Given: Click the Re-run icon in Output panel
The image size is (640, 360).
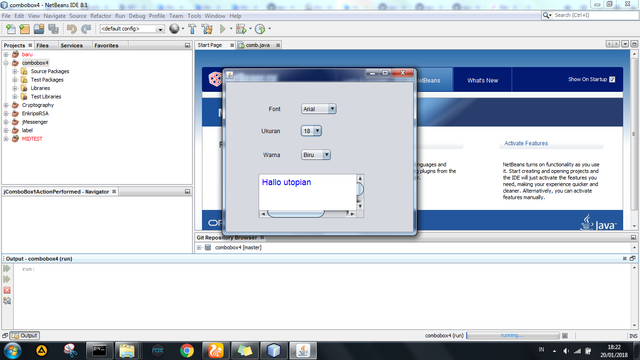Looking at the screenshot, I should pyautogui.click(x=7, y=269).
